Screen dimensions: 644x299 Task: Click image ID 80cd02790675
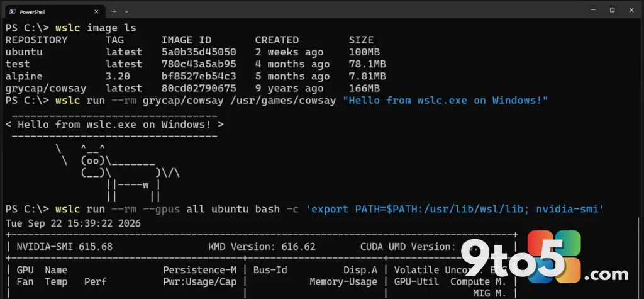pyautogui.click(x=199, y=88)
